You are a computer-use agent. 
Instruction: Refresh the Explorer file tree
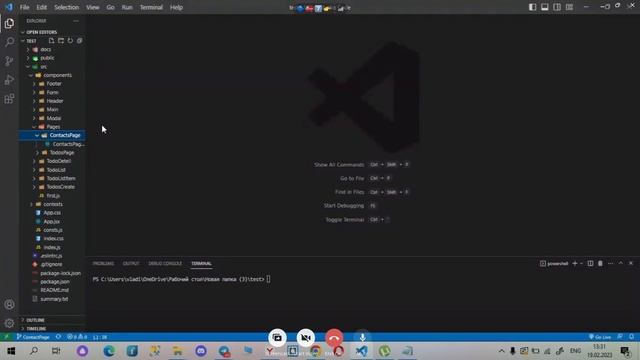pyautogui.click(x=70, y=41)
